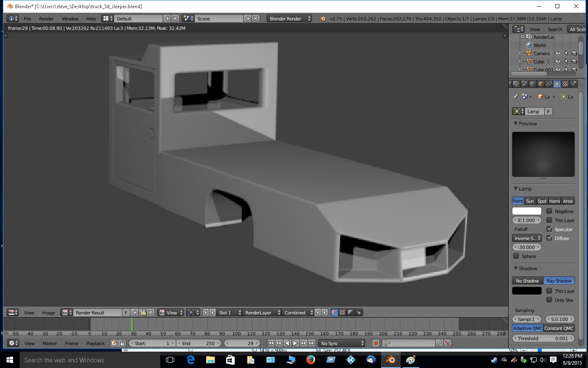Disable the Specular checkbox
The image size is (588, 368).
pos(549,229)
